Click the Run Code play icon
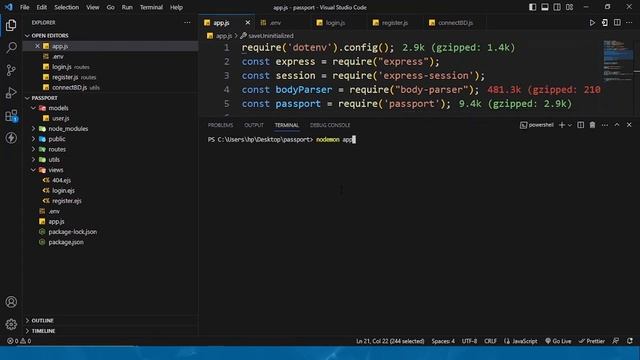640x360 pixels. point(592,23)
